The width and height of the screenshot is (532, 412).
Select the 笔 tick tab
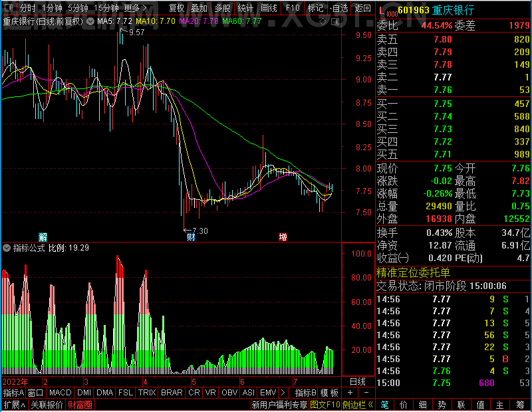coord(384,405)
